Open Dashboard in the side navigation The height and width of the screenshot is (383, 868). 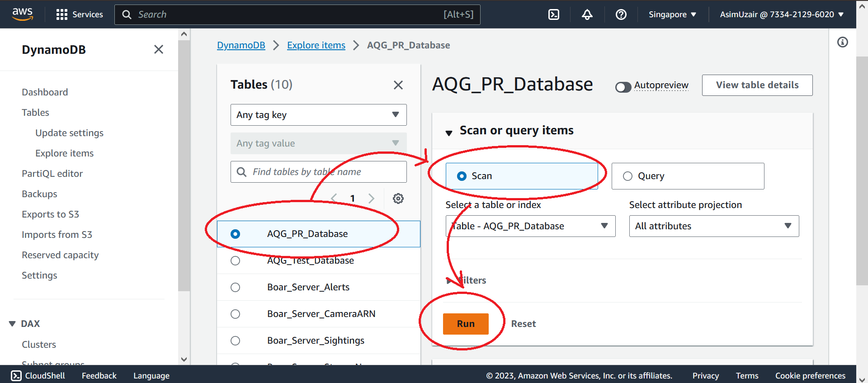point(45,92)
